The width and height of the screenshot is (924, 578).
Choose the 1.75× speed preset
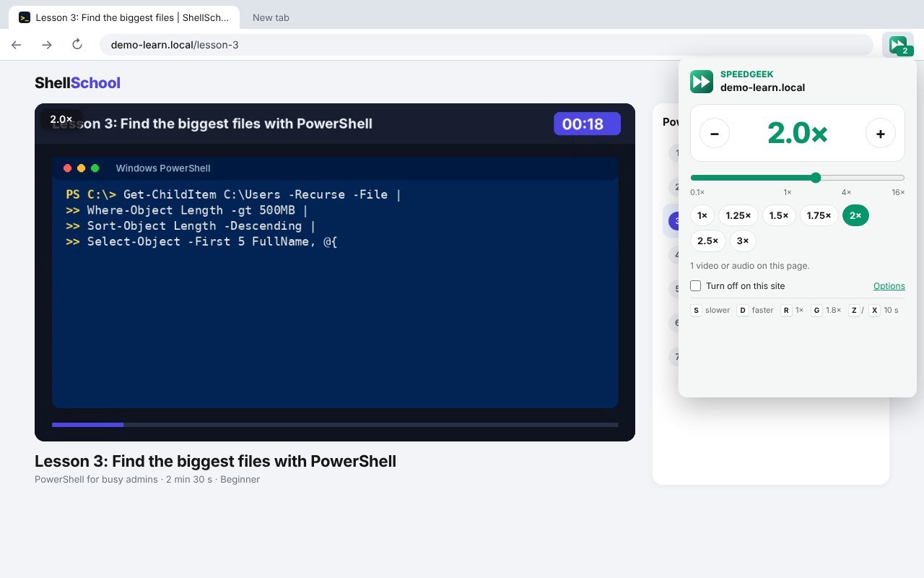819,215
